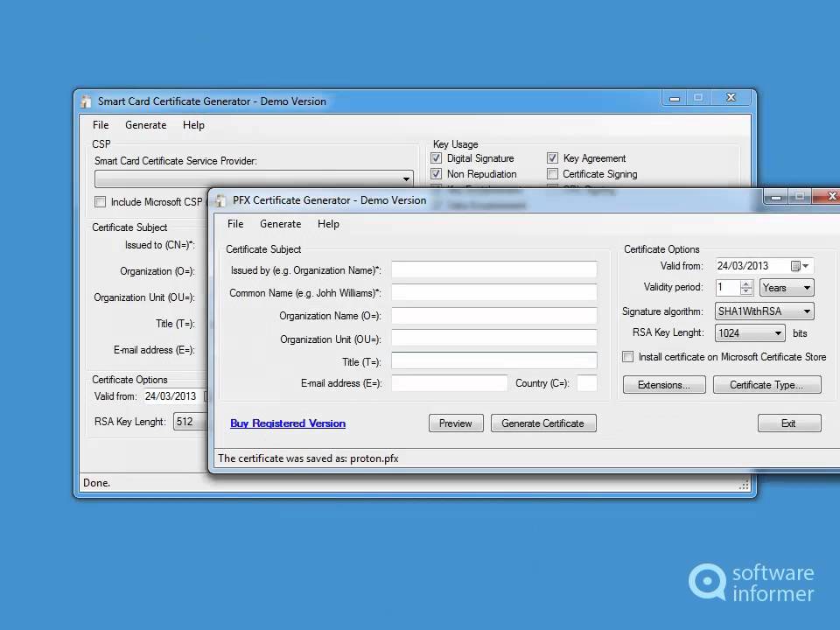840x630 pixels.
Task: Click the Organization Name (O=) field
Action: (x=493, y=316)
